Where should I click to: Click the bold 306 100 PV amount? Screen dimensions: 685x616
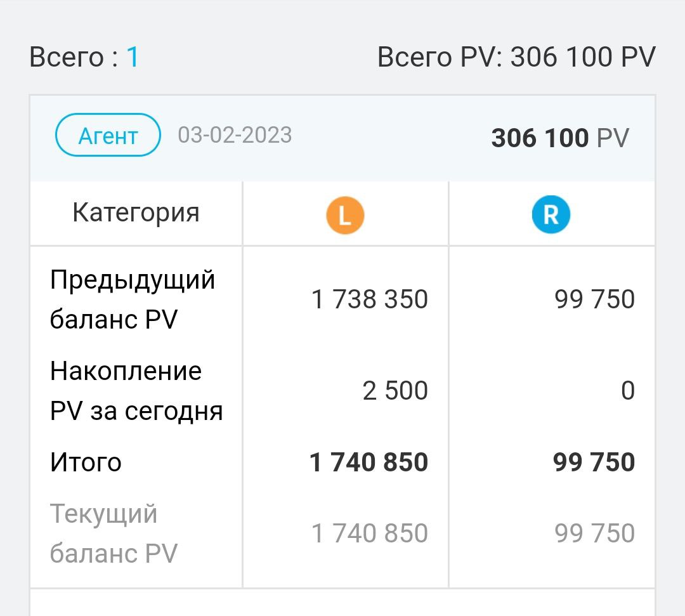click(560, 138)
